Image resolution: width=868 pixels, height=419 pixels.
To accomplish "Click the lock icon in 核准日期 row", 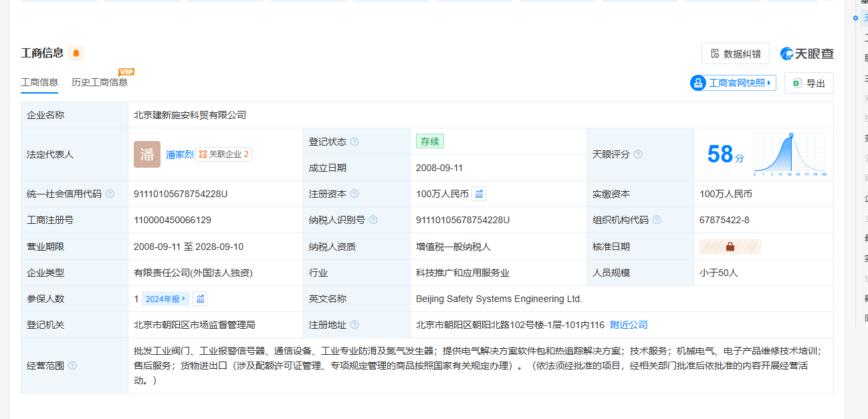I will (730, 247).
